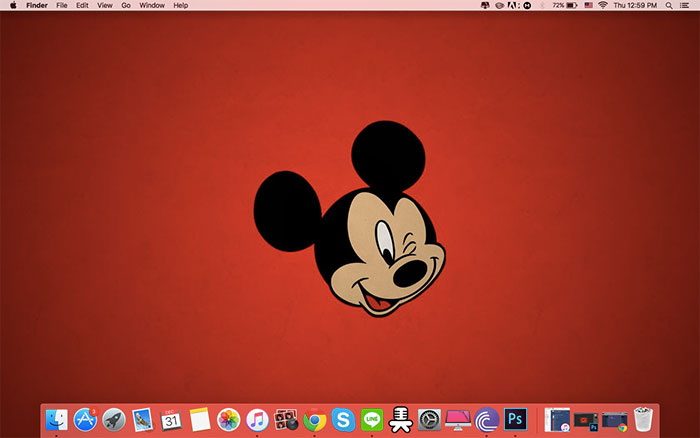Launch Adobe Photoshop from the Dock
This screenshot has height=438, width=700.
click(516, 419)
